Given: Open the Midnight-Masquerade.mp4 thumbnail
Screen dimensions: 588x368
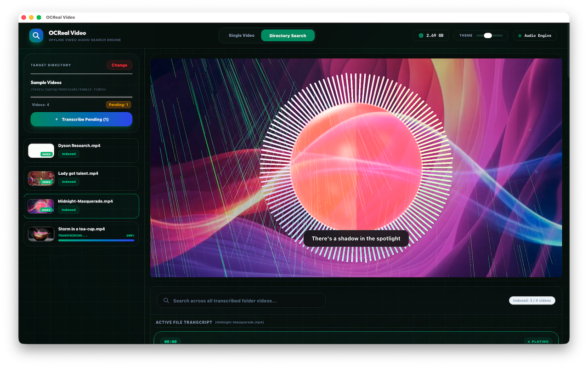Looking at the screenshot, I should pyautogui.click(x=41, y=206).
